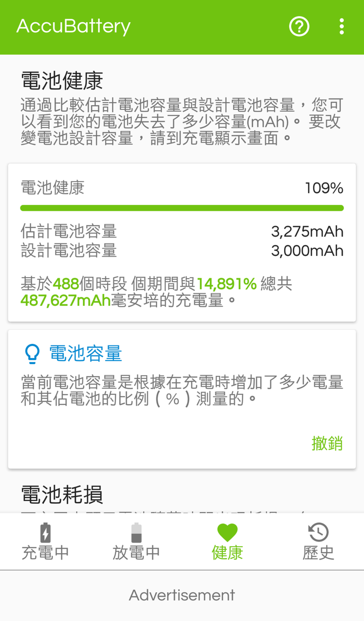Dismiss the tip with 撤銷 button
Viewport: 364px width, 621px height.
[x=327, y=443]
